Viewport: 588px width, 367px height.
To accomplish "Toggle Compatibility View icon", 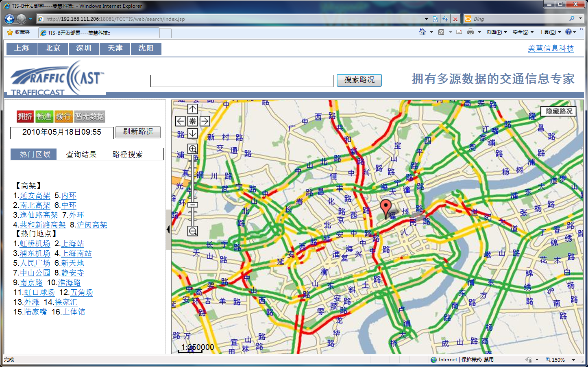I will (x=436, y=19).
